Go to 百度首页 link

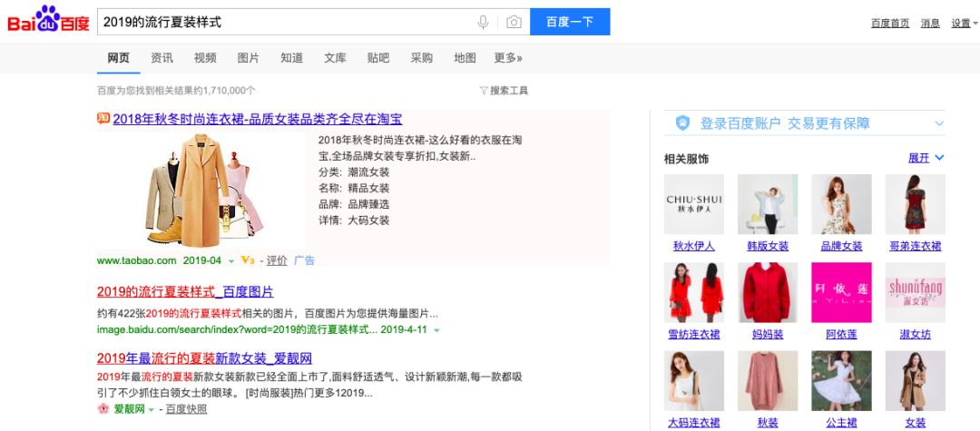[x=891, y=23]
